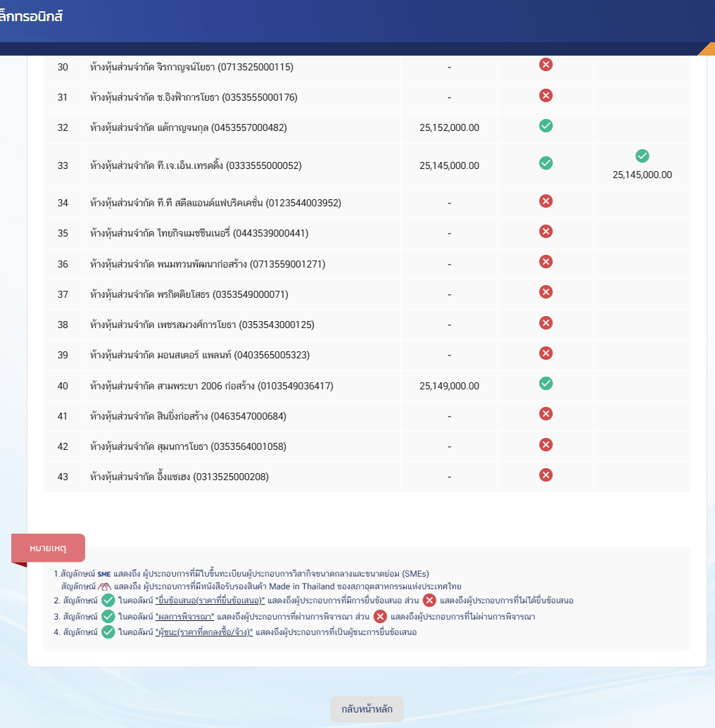Click the green check for สามพระยา 2006 ก่อสร้าง

545,385
